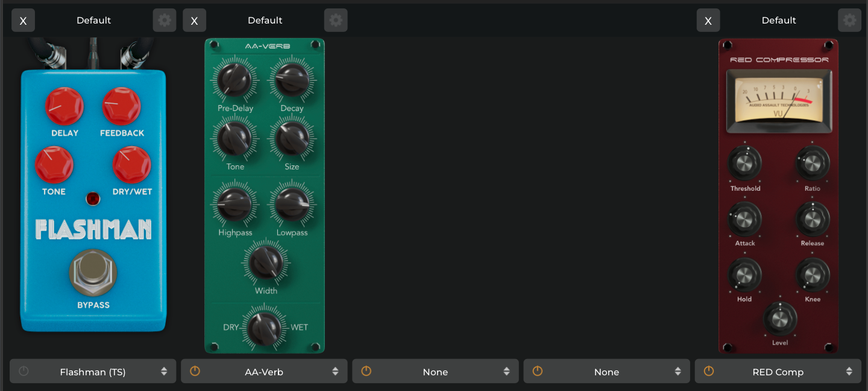Toggle power for Flashman (TS) slot

pyautogui.click(x=24, y=372)
